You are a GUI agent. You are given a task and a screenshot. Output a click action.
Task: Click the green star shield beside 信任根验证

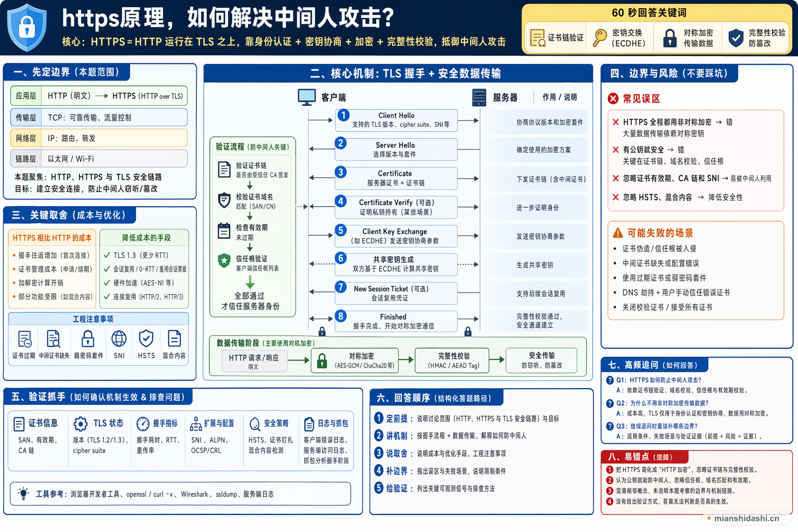coord(224,261)
